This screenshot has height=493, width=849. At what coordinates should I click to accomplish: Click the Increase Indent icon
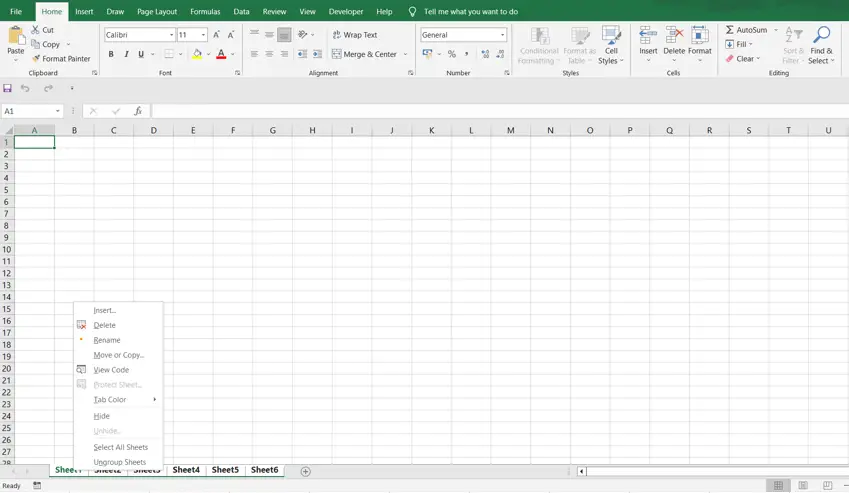pos(317,54)
